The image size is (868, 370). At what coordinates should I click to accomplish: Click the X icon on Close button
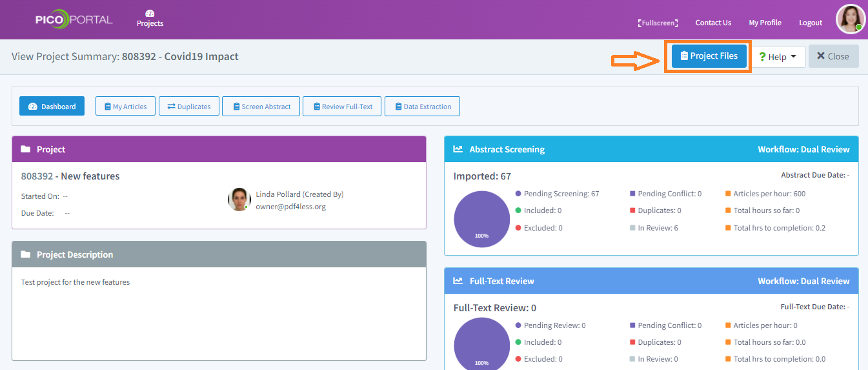click(821, 56)
